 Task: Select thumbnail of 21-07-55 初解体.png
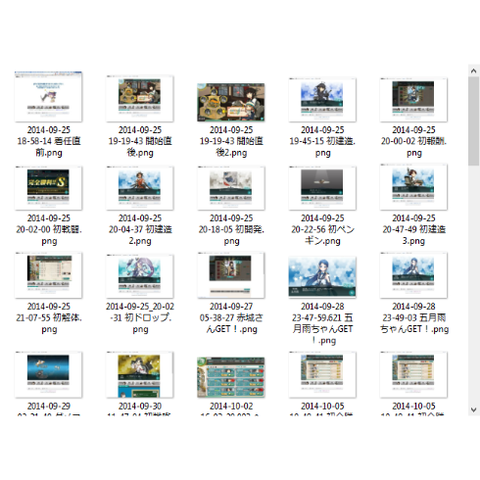click(x=48, y=275)
